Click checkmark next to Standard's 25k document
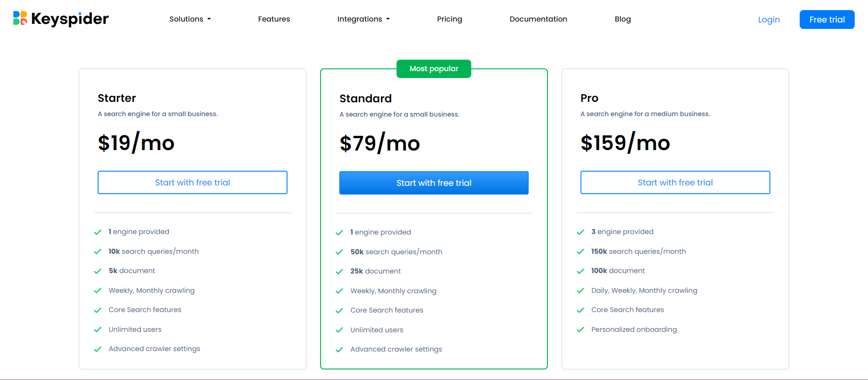The height and width of the screenshot is (380, 868). point(339,272)
